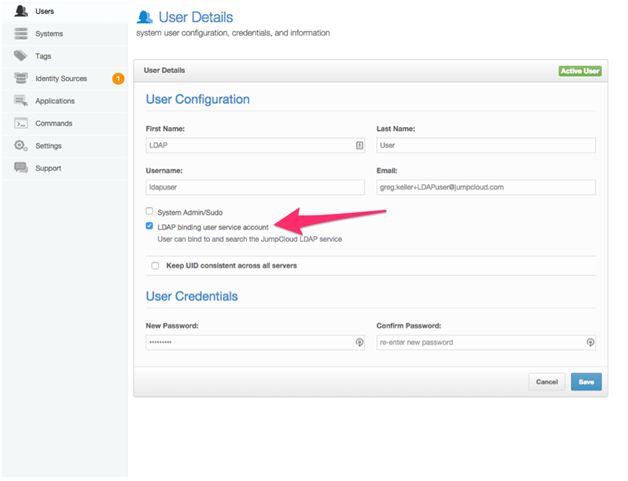Click the Applications sidebar icon
Image resolution: width=628 pixels, height=481 pixels.
point(21,100)
